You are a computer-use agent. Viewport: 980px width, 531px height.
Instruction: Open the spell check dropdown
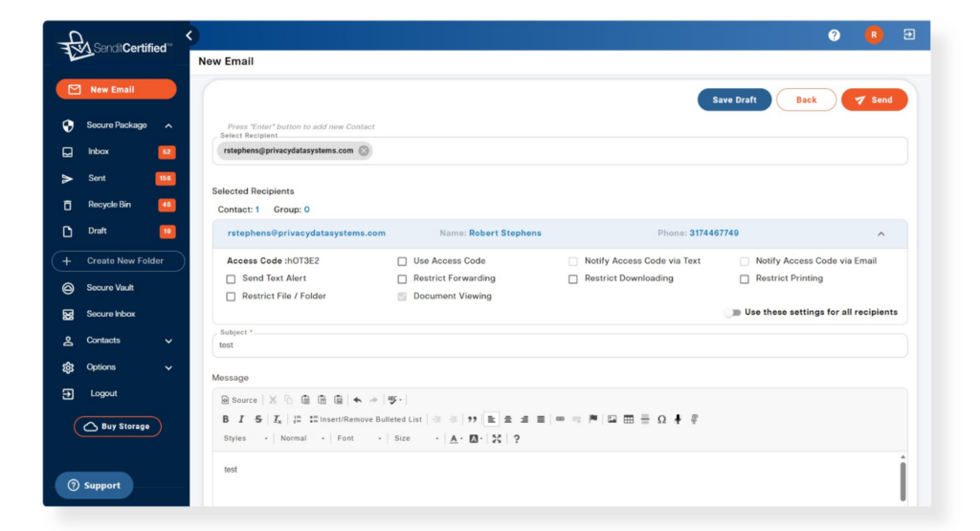[x=395, y=400]
